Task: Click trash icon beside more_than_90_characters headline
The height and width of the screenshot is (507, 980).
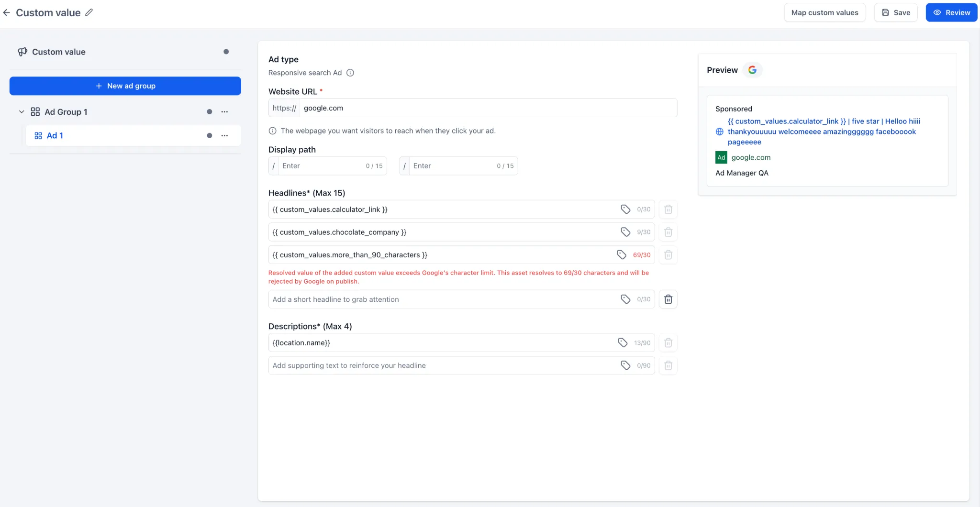Action: (x=668, y=255)
